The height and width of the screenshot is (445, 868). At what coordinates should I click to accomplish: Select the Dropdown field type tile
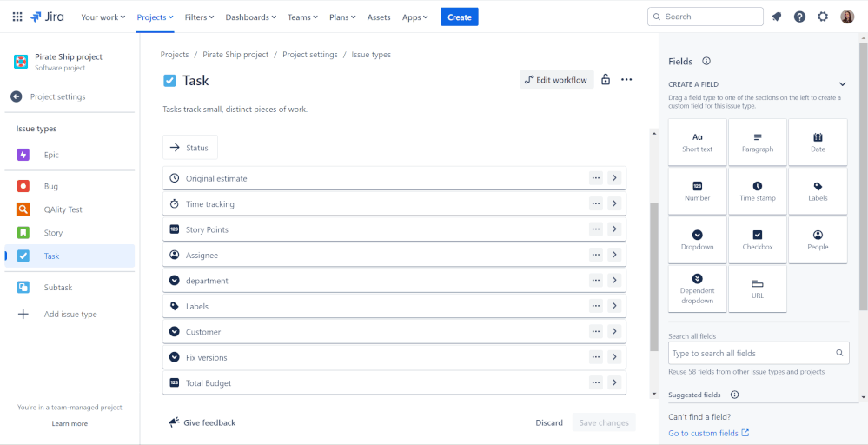point(698,240)
